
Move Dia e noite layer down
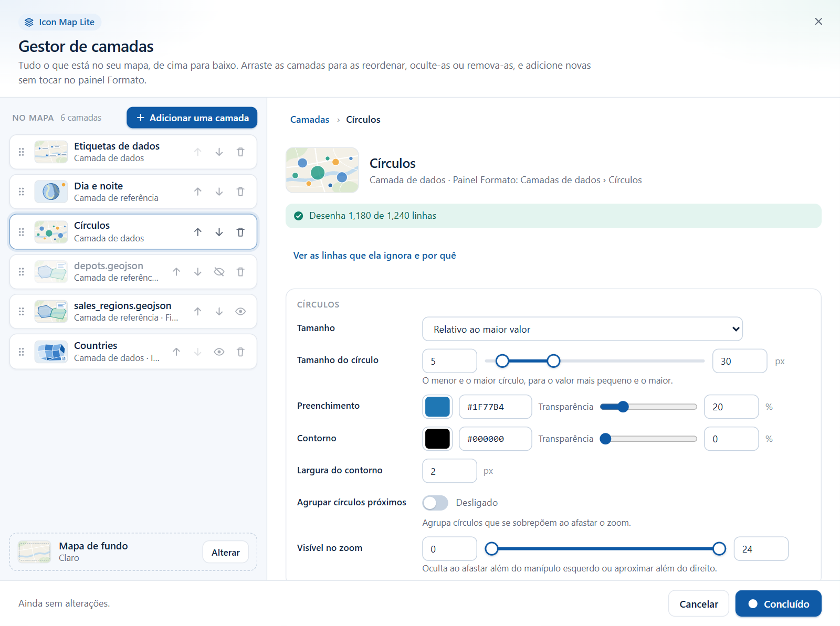coord(219,192)
